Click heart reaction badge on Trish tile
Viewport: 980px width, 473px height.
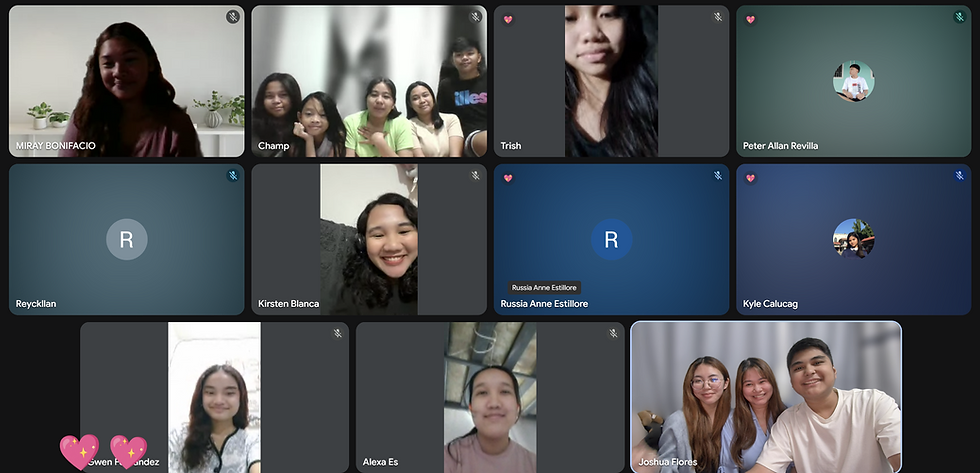pos(508,19)
